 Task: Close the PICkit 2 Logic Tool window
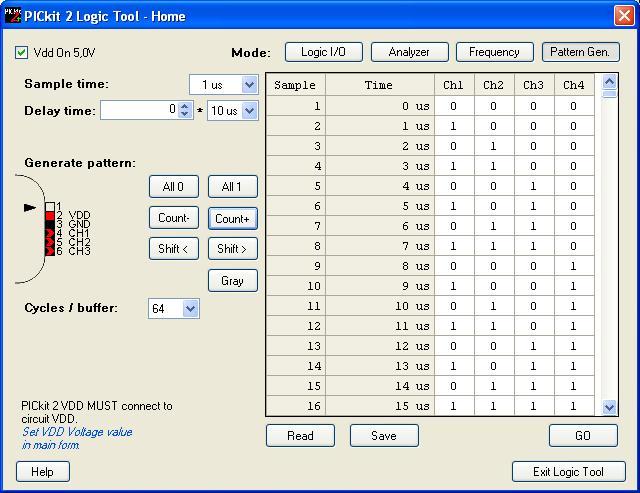tap(624, 16)
